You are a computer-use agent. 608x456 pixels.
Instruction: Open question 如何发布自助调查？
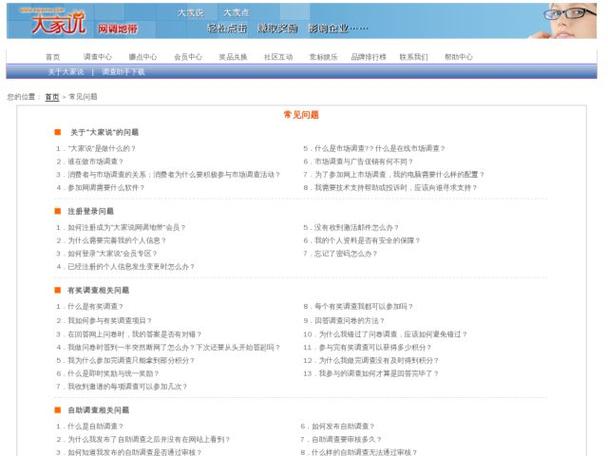click(x=343, y=427)
